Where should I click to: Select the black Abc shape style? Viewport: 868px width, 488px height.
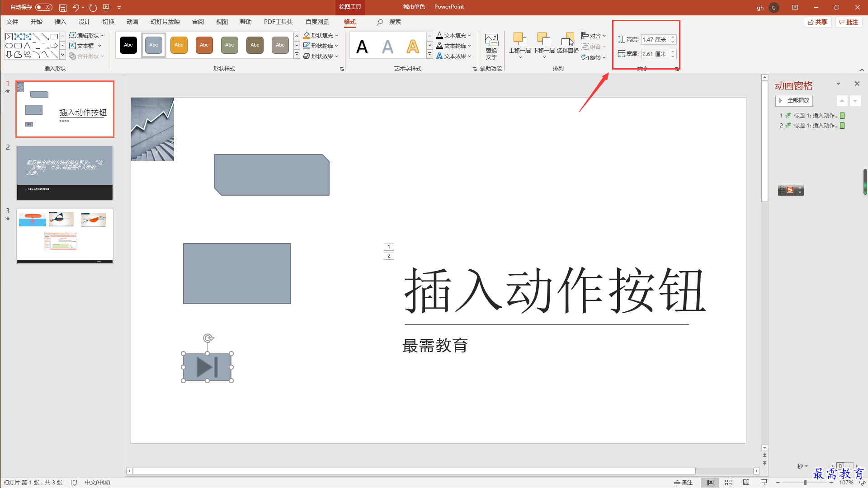coord(128,45)
